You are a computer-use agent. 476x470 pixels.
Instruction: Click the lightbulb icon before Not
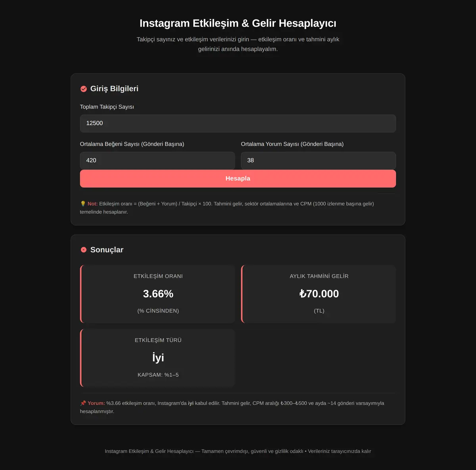click(x=83, y=204)
